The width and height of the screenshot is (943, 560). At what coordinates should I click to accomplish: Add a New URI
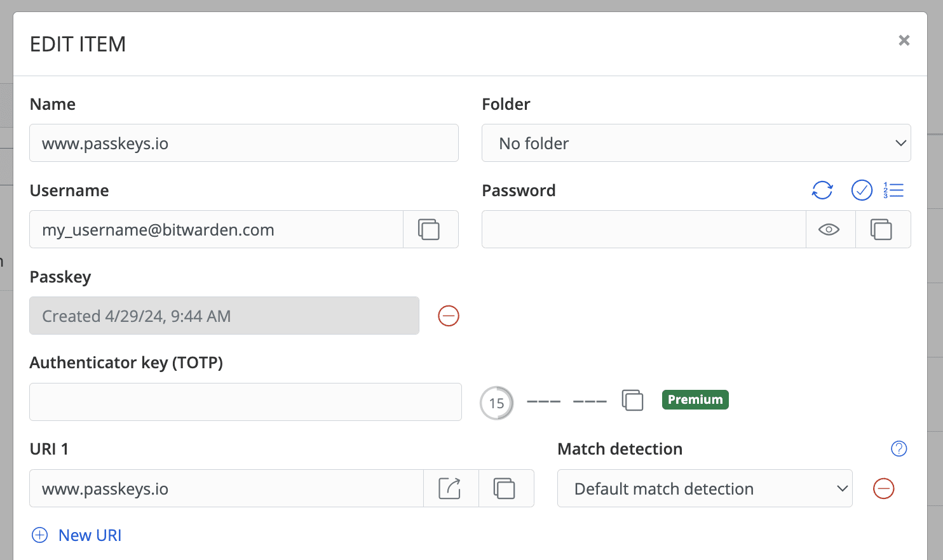[77, 535]
